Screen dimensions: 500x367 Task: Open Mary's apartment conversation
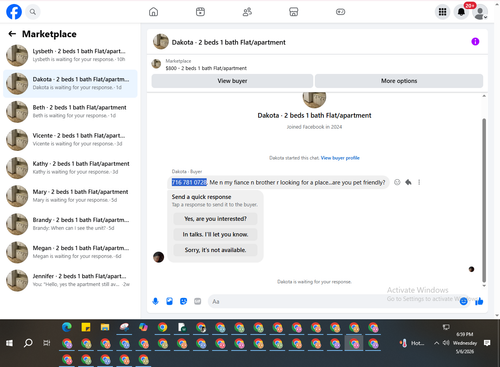point(70,196)
